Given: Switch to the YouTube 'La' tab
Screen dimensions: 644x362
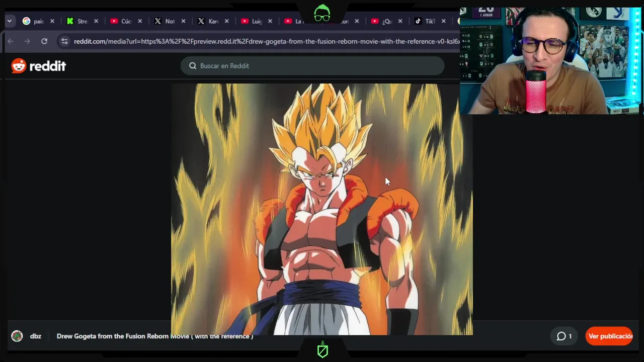Looking at the screenshot, I should 294,21.
